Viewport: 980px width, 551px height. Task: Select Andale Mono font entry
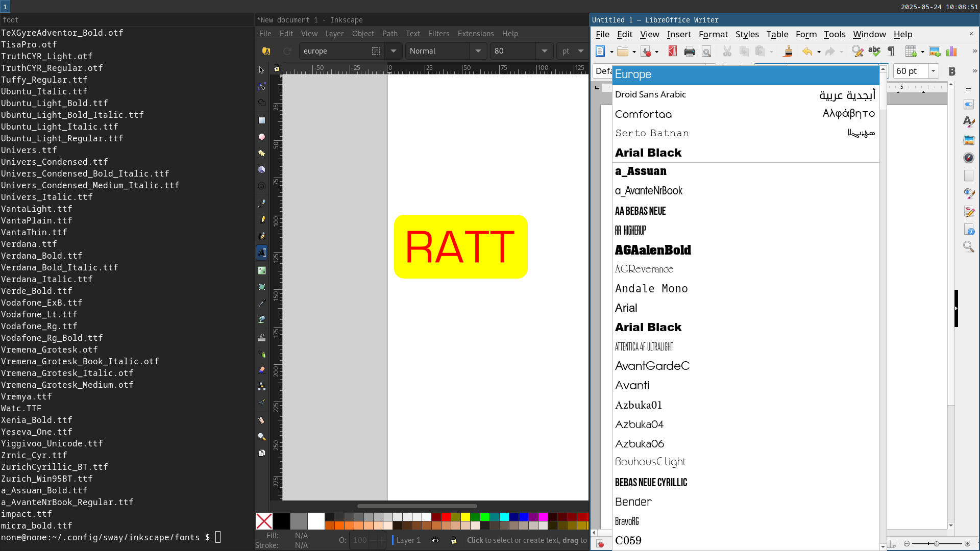(651, 289)
